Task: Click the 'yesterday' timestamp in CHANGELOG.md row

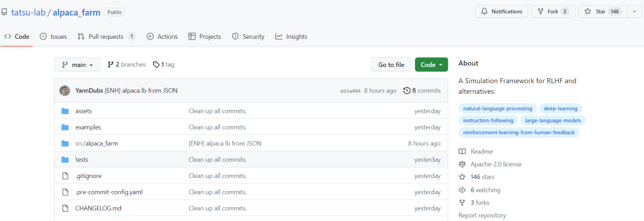Action: coord(428,208)
